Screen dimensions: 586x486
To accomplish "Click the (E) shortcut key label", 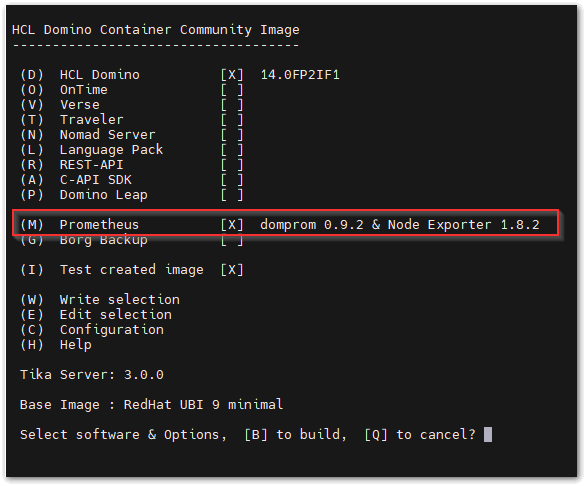I will [x=32, y=314].
